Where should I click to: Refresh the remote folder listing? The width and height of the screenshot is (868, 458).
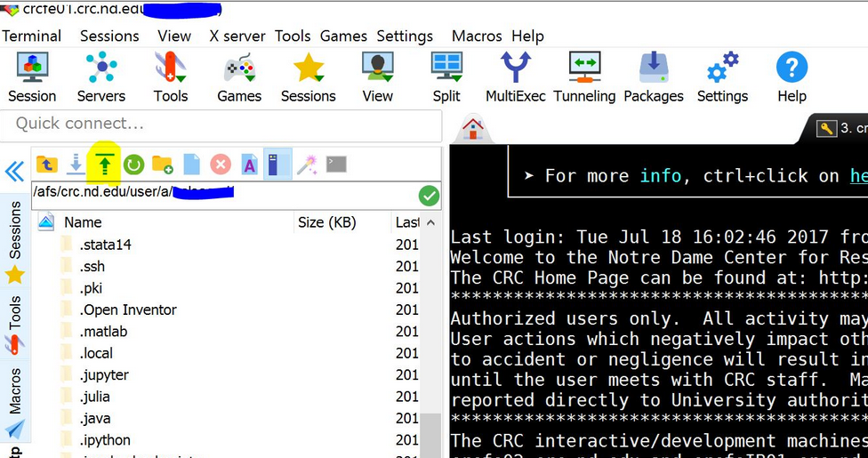pyautogui.click(x=133, y=165)
